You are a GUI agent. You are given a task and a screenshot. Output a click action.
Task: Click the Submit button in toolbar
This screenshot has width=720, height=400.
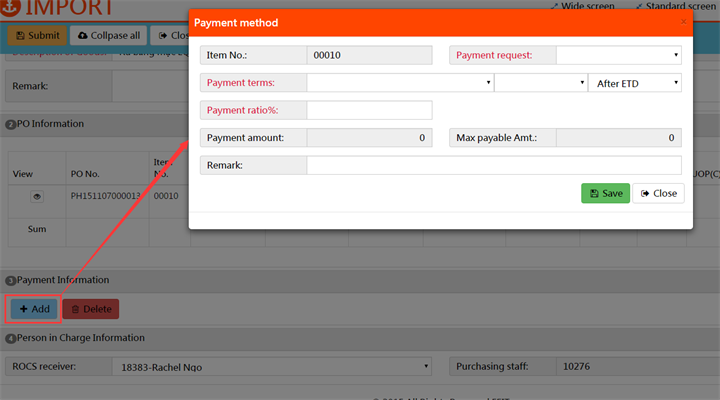pyautogui.click(x=37, y=35)
